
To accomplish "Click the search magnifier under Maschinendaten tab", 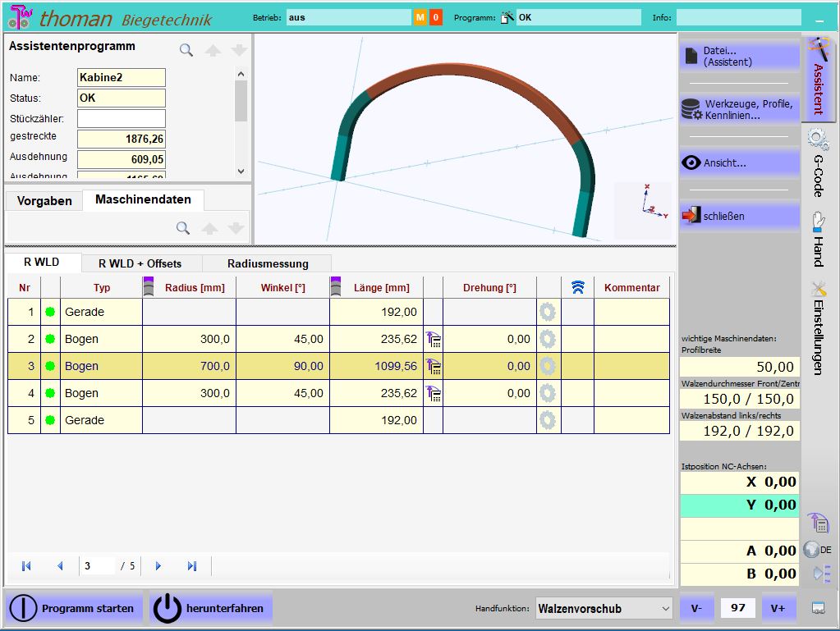I will point(183,227).
